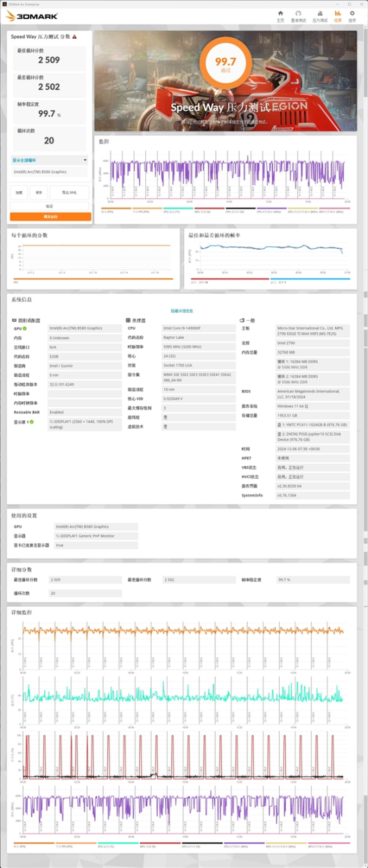Open the 选项 options gear icon
This screenshot has width=368, height=868.
pos(352,14)
